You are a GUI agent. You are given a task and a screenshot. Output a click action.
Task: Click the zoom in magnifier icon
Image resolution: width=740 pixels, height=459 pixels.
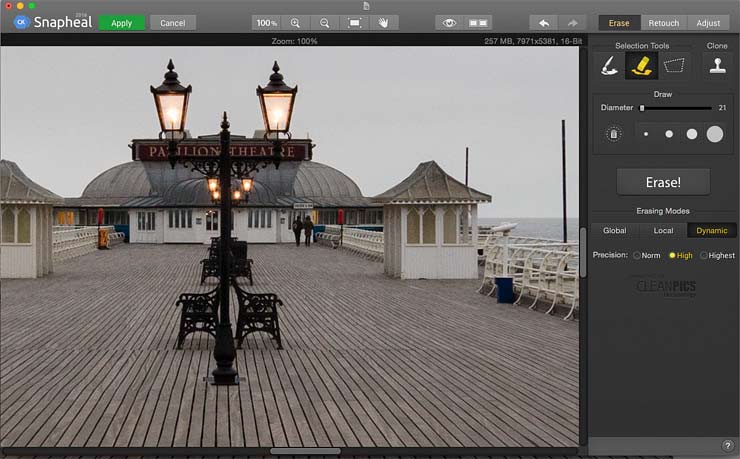[x=295, y=23]
